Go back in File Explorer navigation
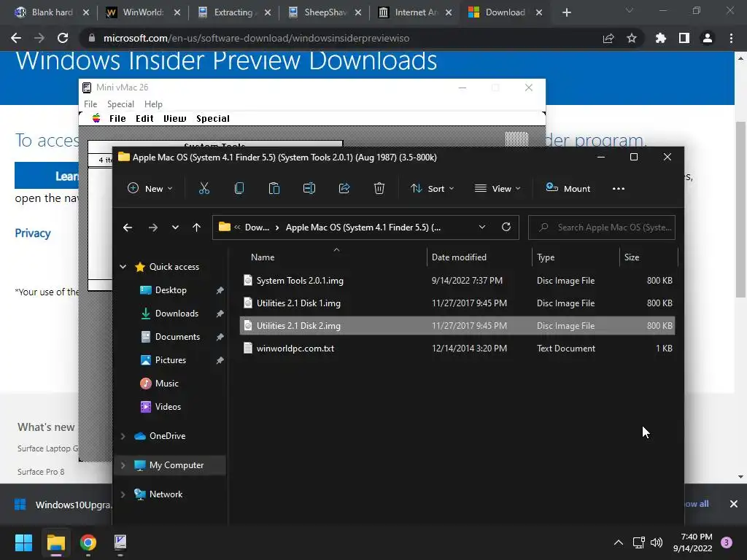 pos(128,227)
